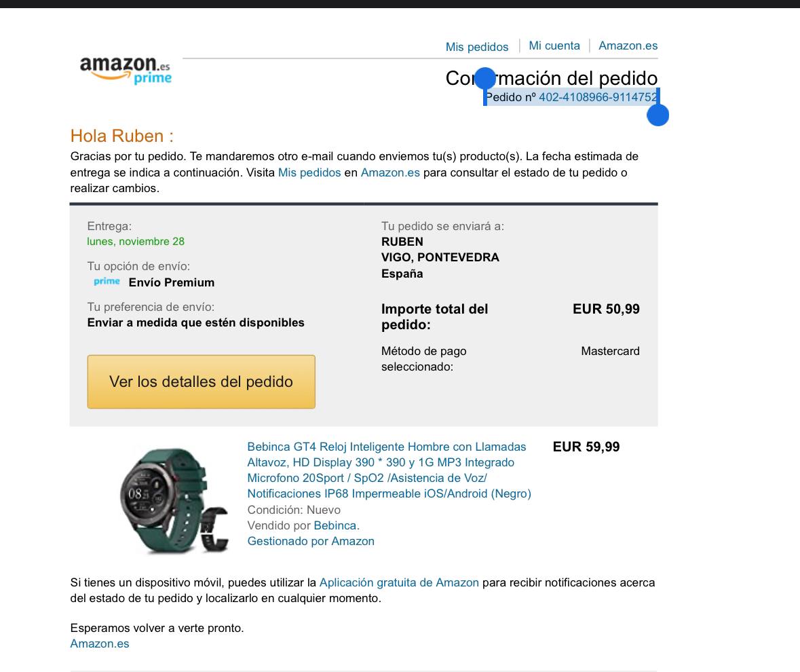Image resolution: width=800 pixels, height=672 pixels.
Task: Open the Mis pedidos header link
Action: 477,46
